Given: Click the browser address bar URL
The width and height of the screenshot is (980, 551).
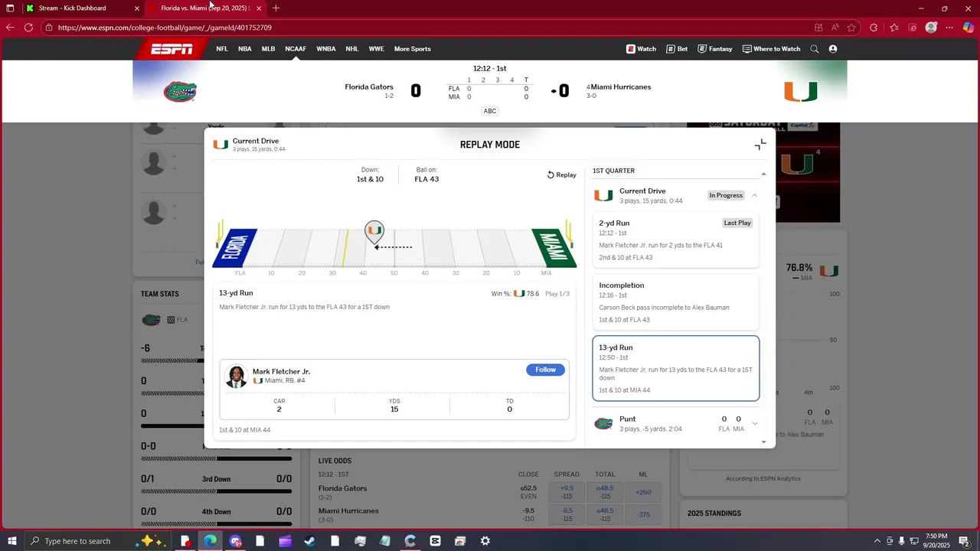Looking at the screenshot, I should [x=165, y=28].
